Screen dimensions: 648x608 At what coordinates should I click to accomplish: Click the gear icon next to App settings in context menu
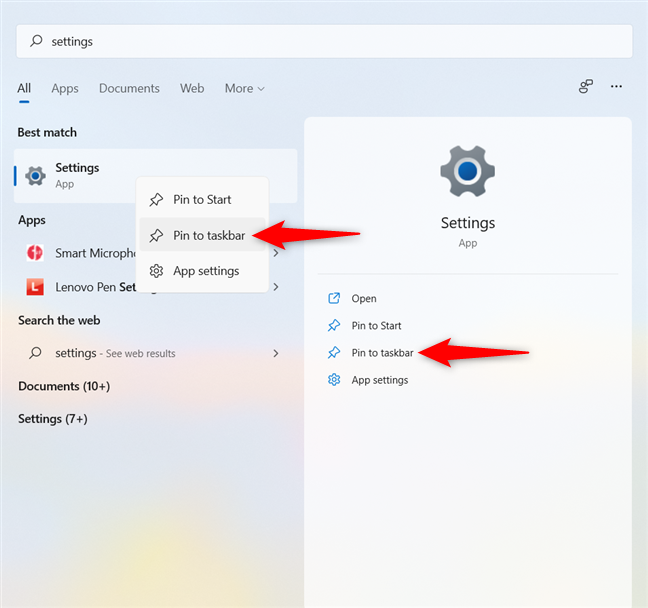click(x=156, y=271)
